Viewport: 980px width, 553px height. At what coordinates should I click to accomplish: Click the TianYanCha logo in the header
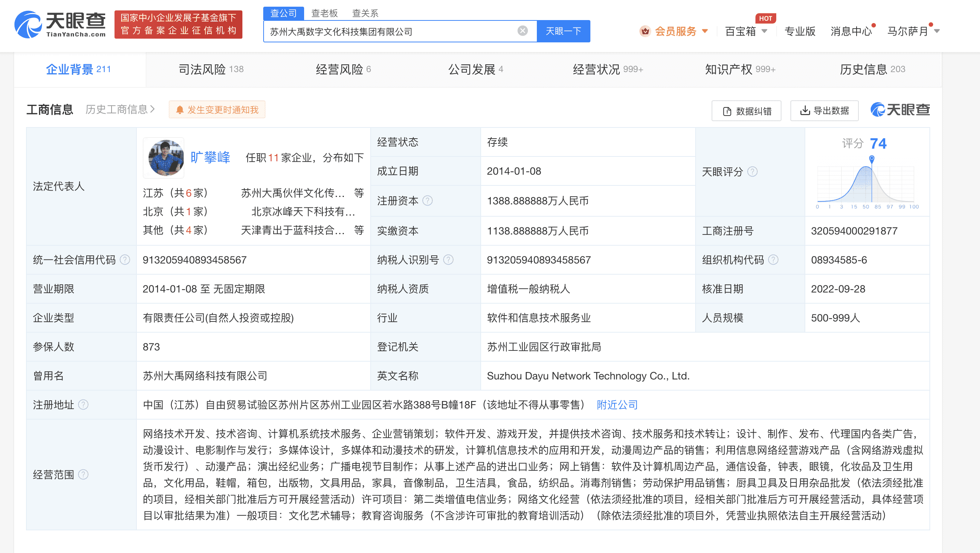pos(60,24)
